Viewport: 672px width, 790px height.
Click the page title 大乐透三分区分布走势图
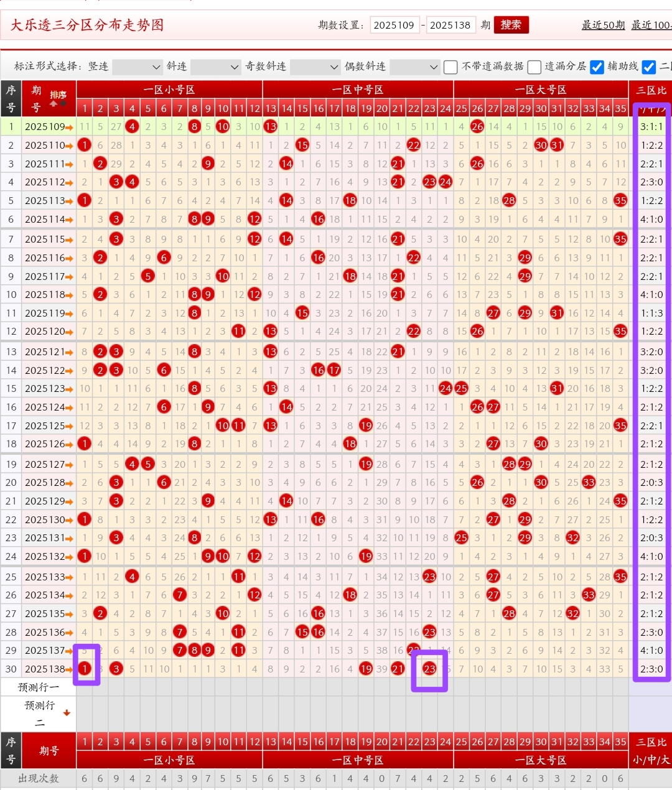[x=87, y=25]
